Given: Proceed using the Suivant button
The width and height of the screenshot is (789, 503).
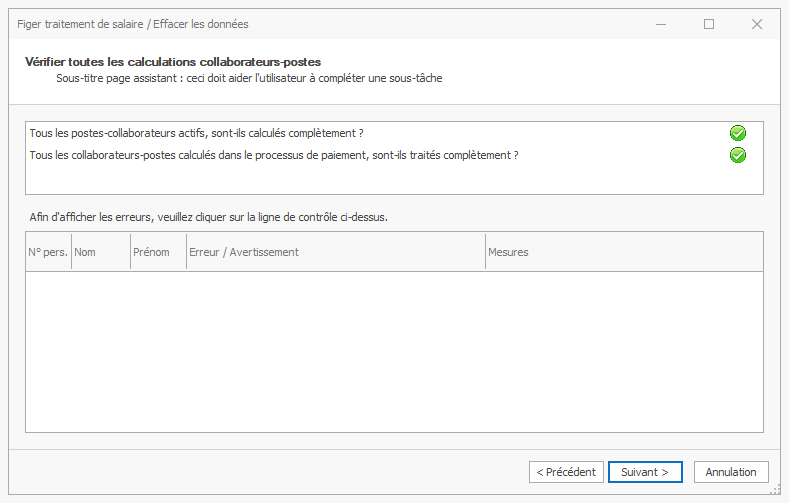Looking at the screenshot, I should pos(645,472).
